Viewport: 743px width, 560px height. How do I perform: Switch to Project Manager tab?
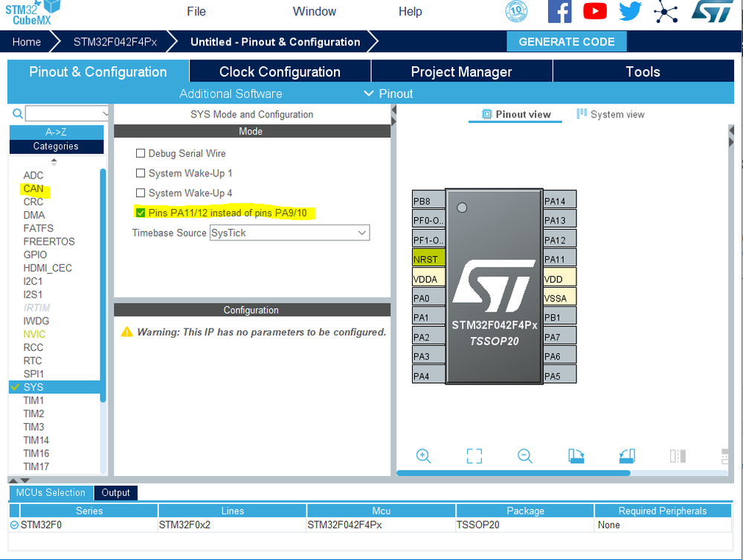462,71
